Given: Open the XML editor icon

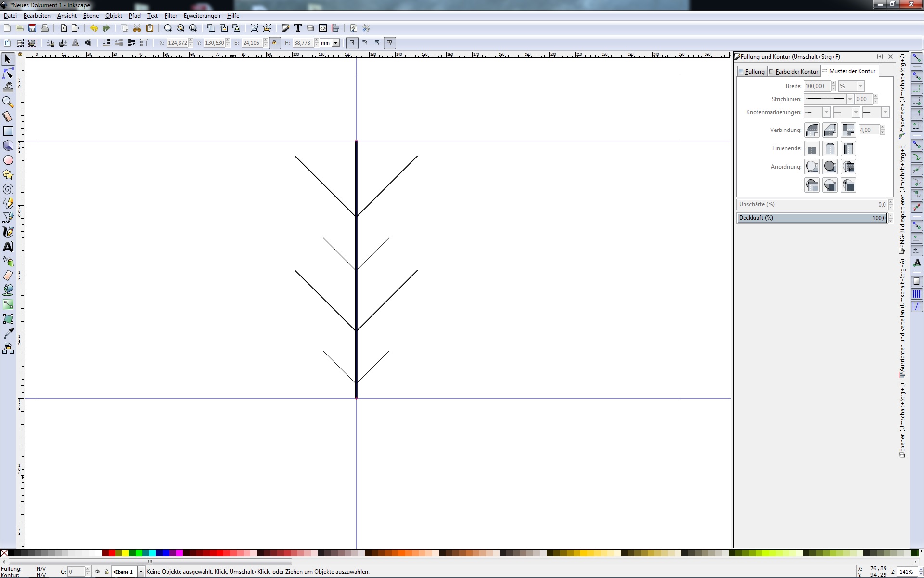Looking at the screenshot, I should click(323, 28).
